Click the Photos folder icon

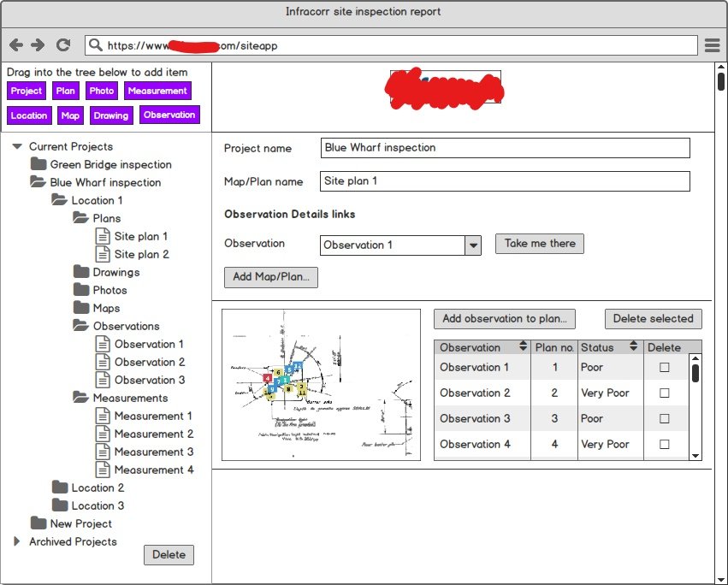pyautogui.click(x=81, y=290)
